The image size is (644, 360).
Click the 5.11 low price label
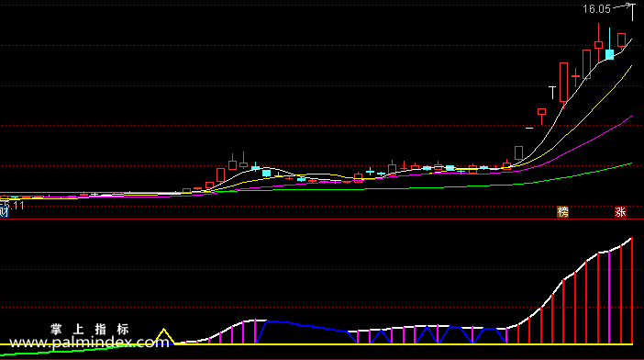pyautogui.click(x=14, y=206)
